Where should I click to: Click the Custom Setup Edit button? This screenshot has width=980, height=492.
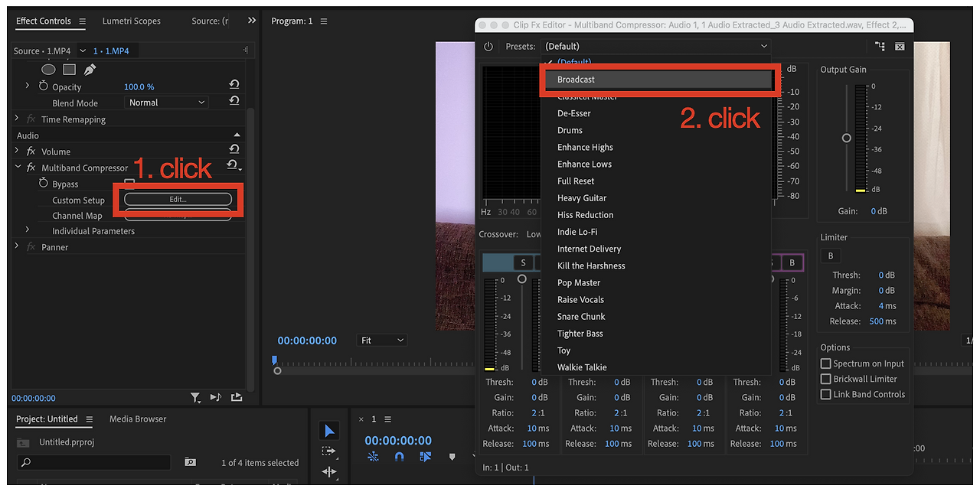(178, 199)
